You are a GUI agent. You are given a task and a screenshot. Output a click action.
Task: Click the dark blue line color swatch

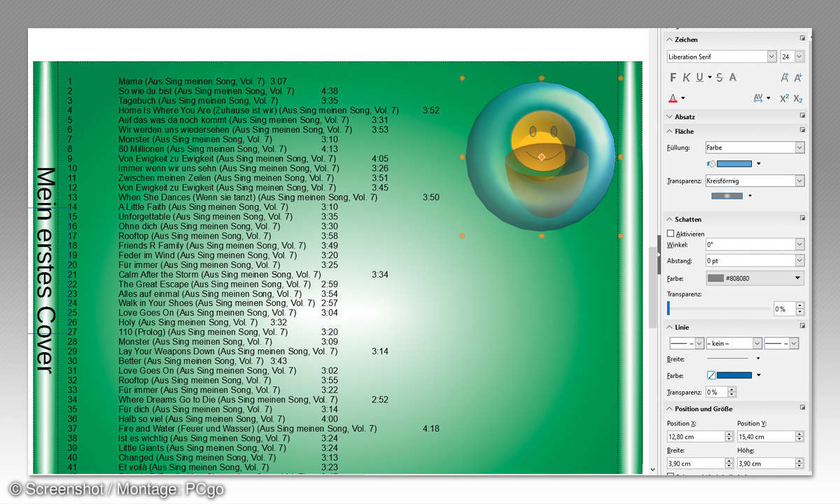(x=734, y=375)
